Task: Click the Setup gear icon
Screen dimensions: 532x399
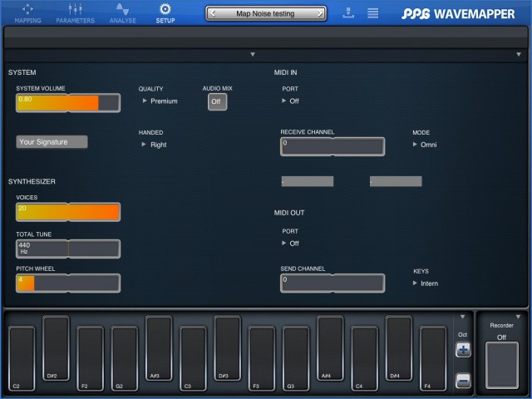Action: [x=165, y=10]
